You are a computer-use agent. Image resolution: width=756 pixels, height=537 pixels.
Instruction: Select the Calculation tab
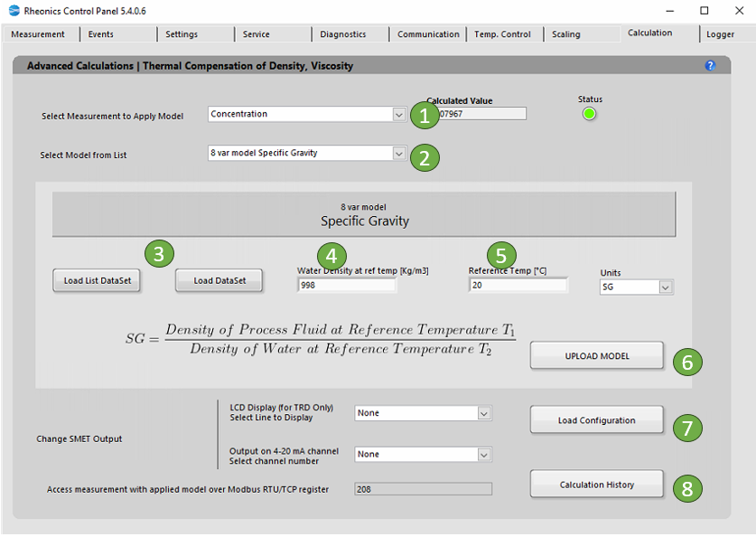659,33
